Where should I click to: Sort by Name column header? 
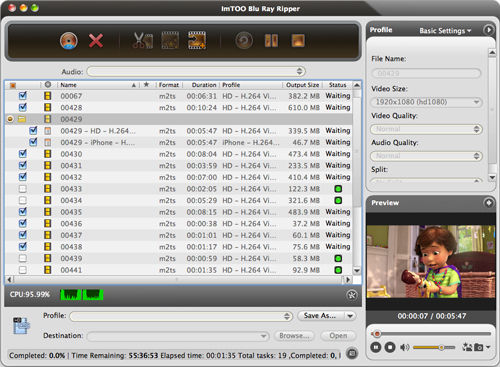[97, 85]
